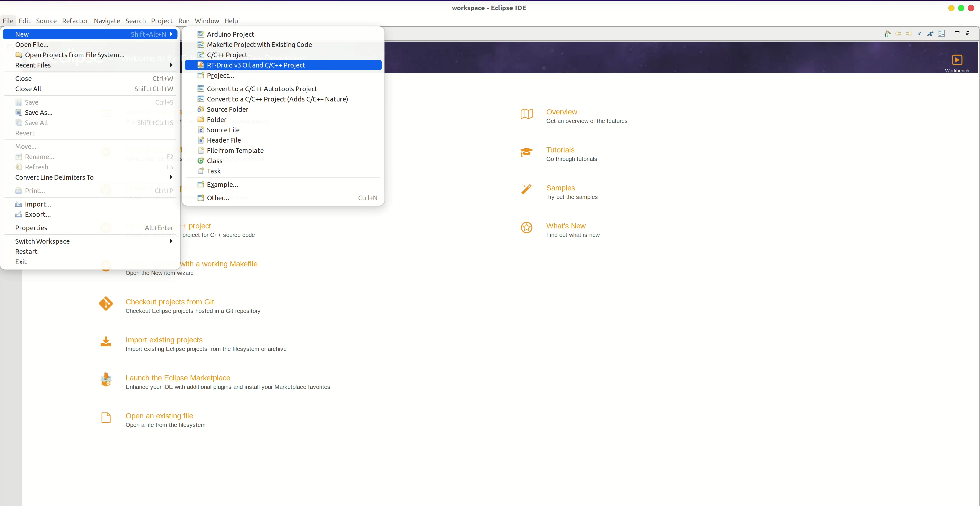
Task: Open the Help menu
Action: [231, 21]
